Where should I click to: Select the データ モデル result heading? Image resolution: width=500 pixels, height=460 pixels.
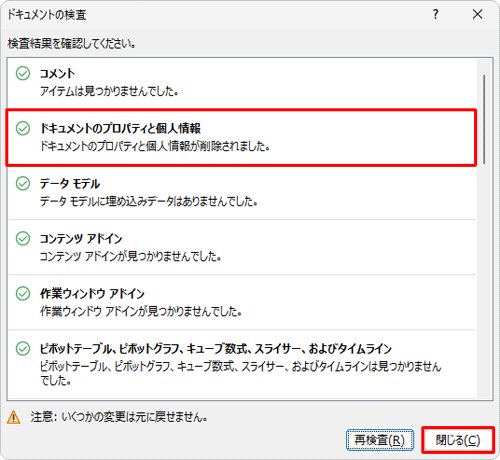pyautogui.click(x=70, y=184)
